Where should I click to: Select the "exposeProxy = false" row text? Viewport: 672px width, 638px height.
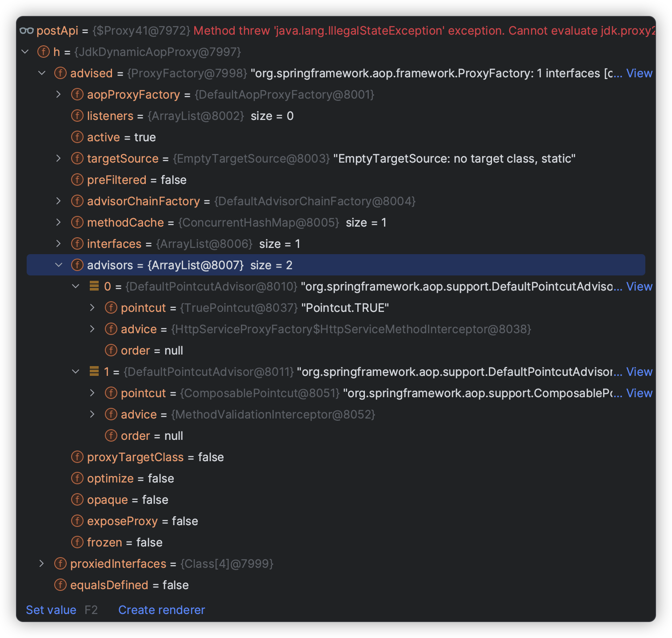pos(143,521)
